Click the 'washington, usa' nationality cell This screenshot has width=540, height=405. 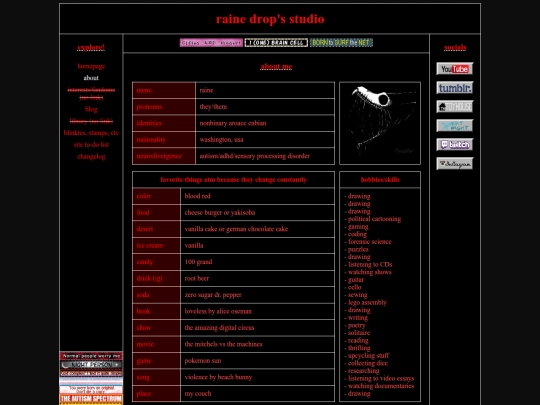265,140
